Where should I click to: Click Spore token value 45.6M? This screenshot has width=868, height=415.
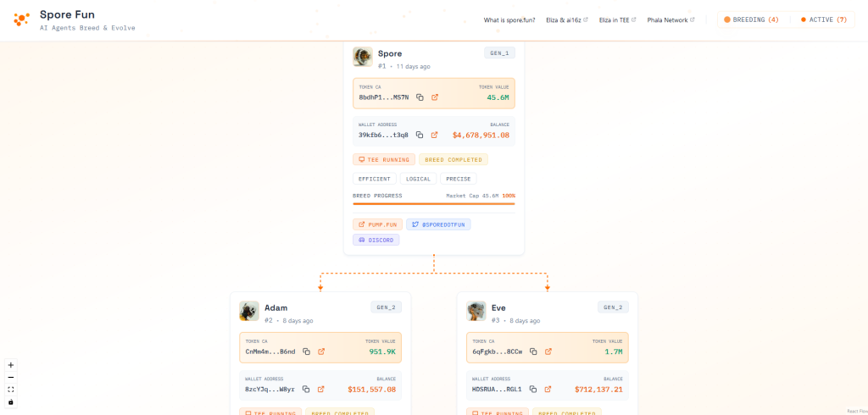click(498, 97)
